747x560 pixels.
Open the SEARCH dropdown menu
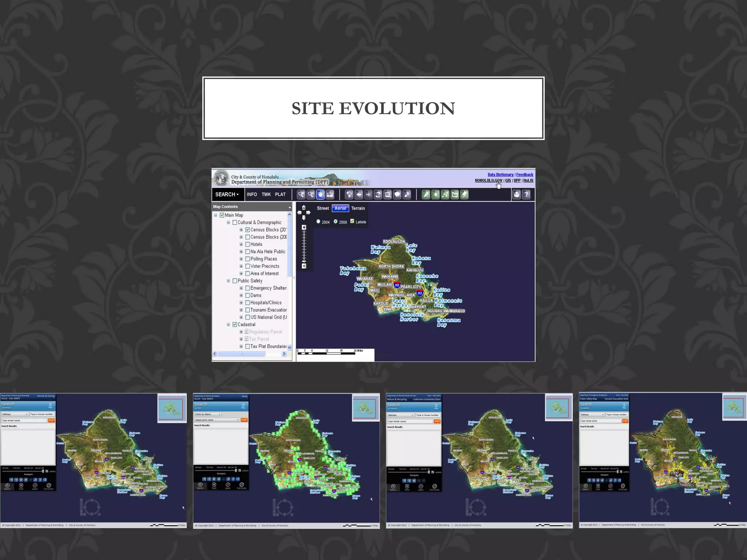tap(227, 195)
